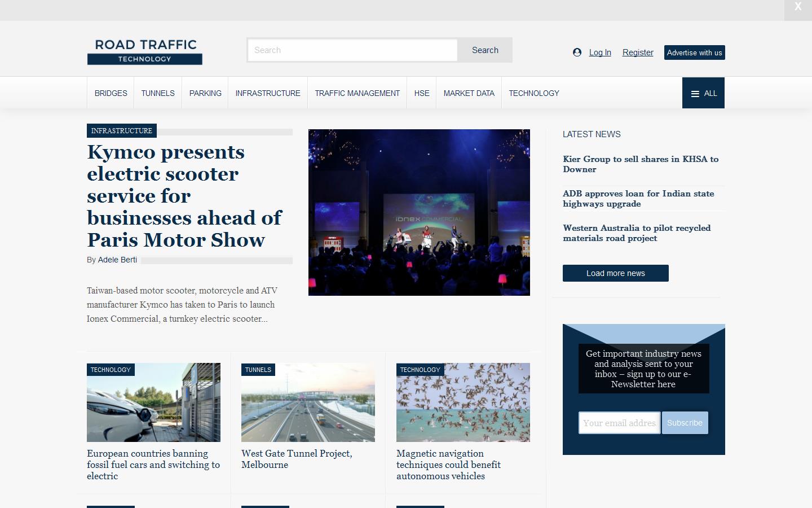Click the user account icon beside Log In
This screenshot has height=508, width=812.
577,52
